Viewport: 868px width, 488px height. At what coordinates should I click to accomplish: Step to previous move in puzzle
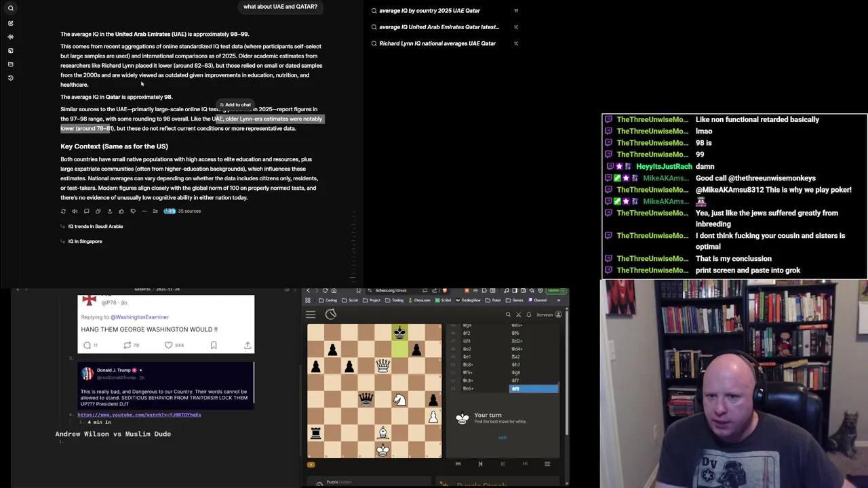click(x=480, y=464)
